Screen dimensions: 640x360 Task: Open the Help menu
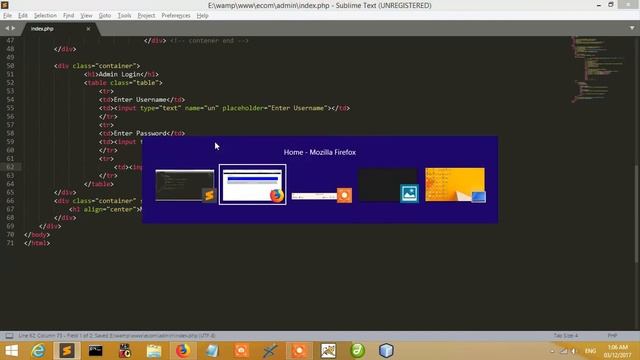pyautogui.click(x=202, y=16)
